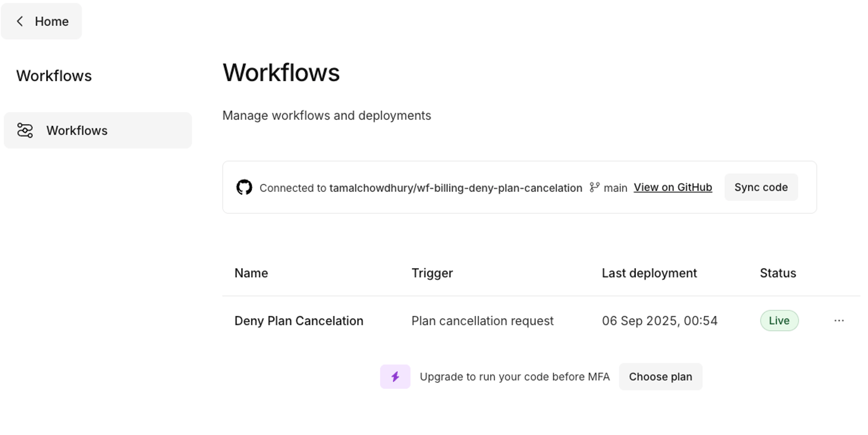Select the Deny Plan Cancelation workflow name

tap(299, 321)
